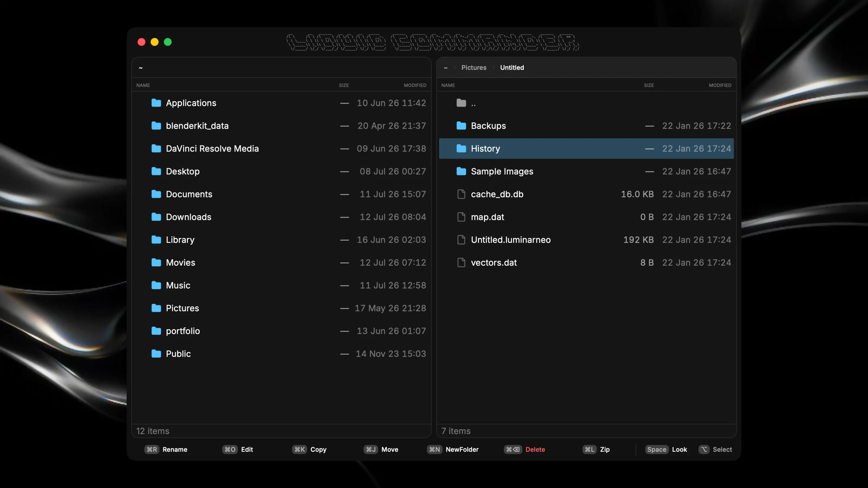Click the History folder icon
868x488 pixels.
click(461, 149)
